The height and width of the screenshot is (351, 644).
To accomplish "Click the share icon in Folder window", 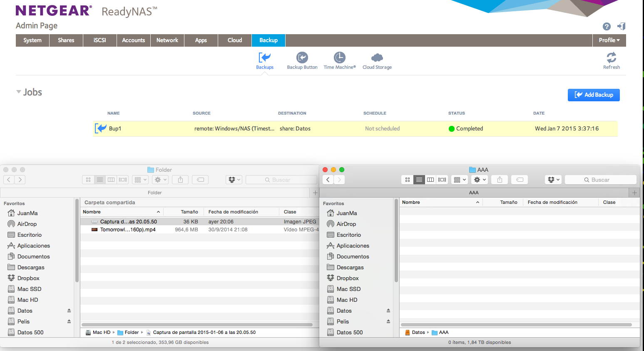I will click(181, 180).
